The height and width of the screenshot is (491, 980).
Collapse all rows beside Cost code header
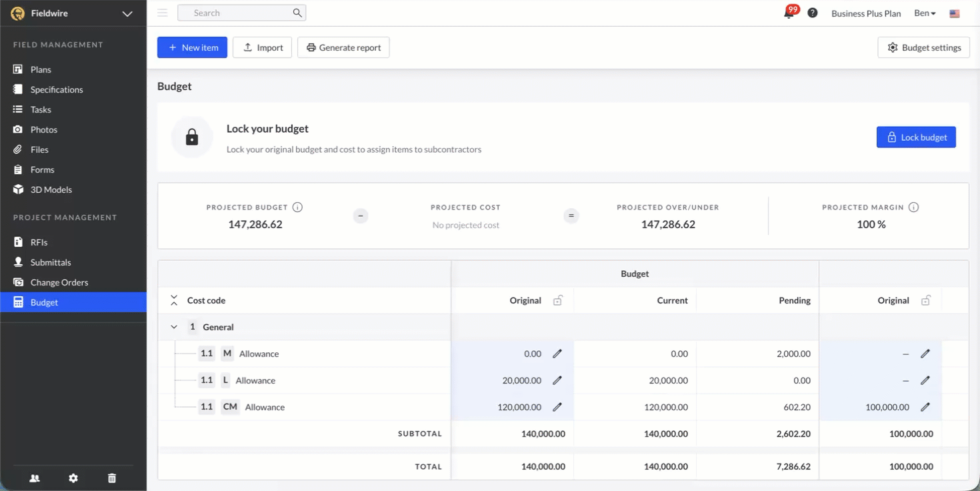(x=174, y=300)
